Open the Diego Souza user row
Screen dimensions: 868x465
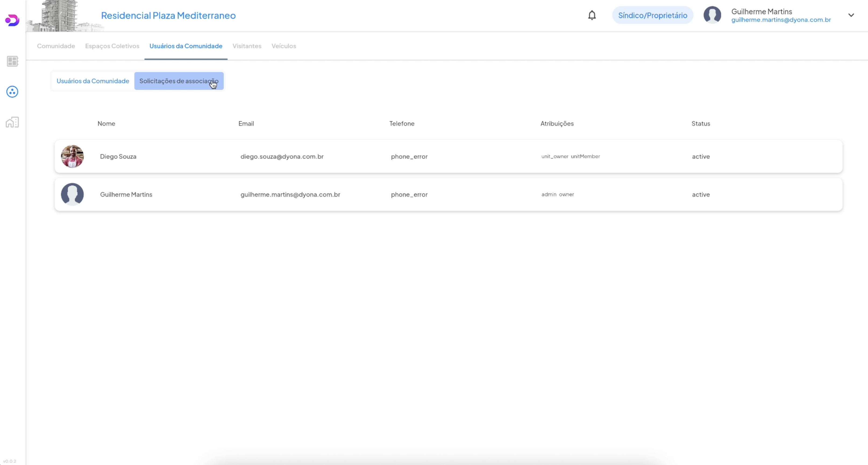[448, 157]
